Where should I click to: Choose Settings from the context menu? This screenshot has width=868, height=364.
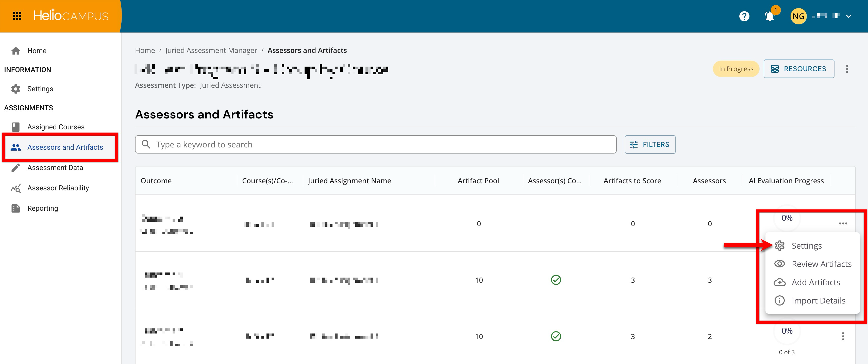[x=806, y=246]
